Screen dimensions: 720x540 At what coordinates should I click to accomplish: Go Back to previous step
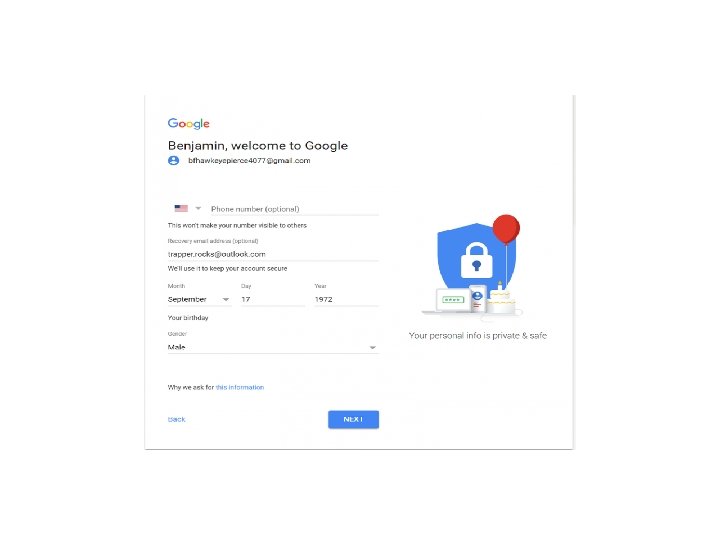177,420
